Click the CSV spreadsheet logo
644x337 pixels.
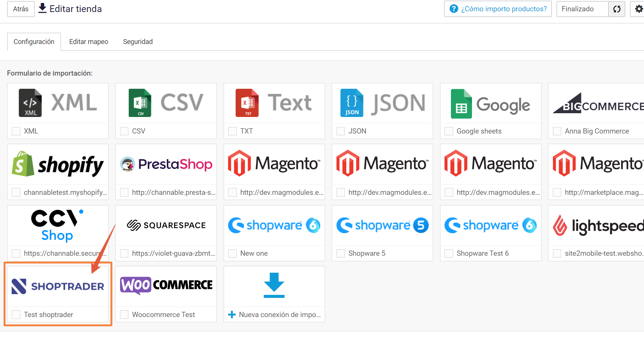coord(166,103)
